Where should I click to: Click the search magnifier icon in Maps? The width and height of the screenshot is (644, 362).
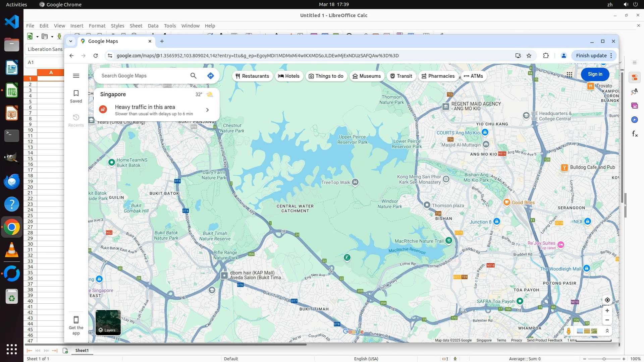[x=194, y=76]
